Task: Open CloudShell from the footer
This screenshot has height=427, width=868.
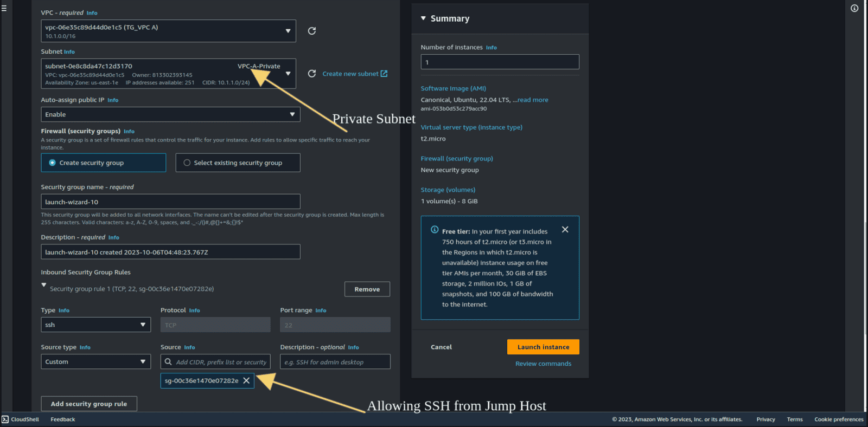Action: 20,419
